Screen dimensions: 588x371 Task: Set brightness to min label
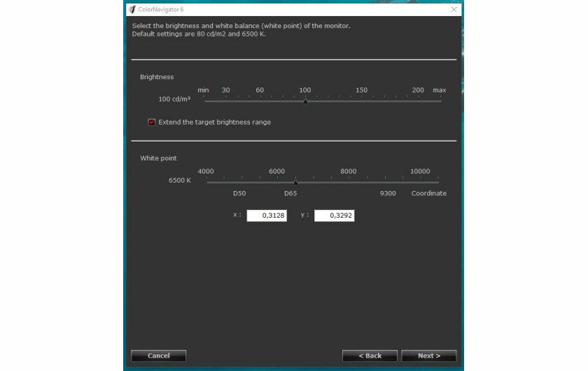[203, 90]
